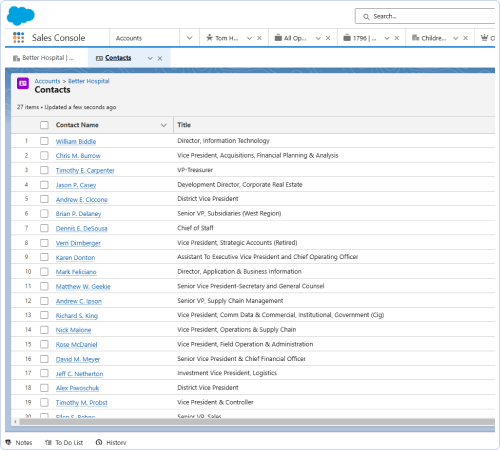Toggle the select-all contacts checkbox
500x450 pixels.
44,125
